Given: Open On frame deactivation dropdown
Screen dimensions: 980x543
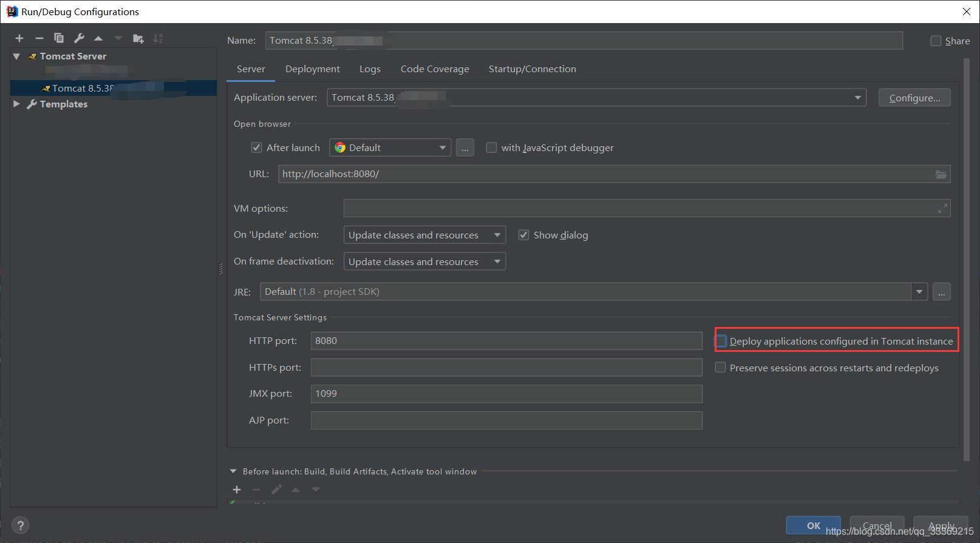Looking at the screenshot, I should point(424,261).
